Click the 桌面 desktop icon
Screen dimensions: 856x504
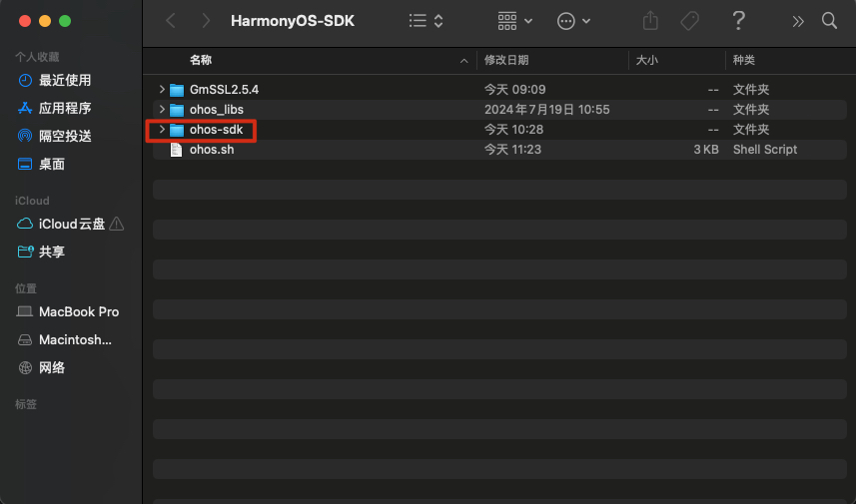pos(25,164)
